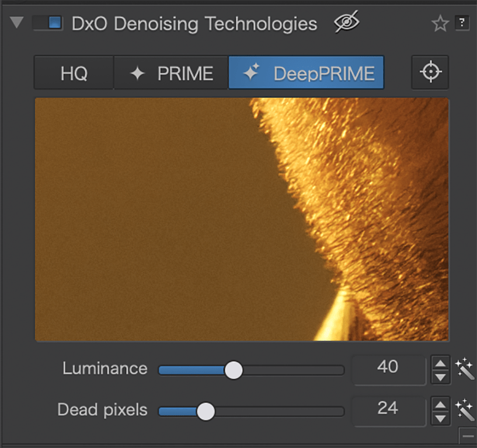Toggle the DxO Denoising on/off switch
The width and height of the screenshot is (477, 448).
pos(47,23)
